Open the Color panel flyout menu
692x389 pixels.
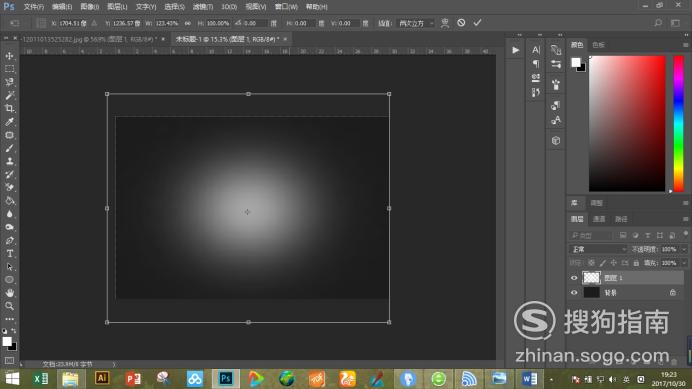685,45
